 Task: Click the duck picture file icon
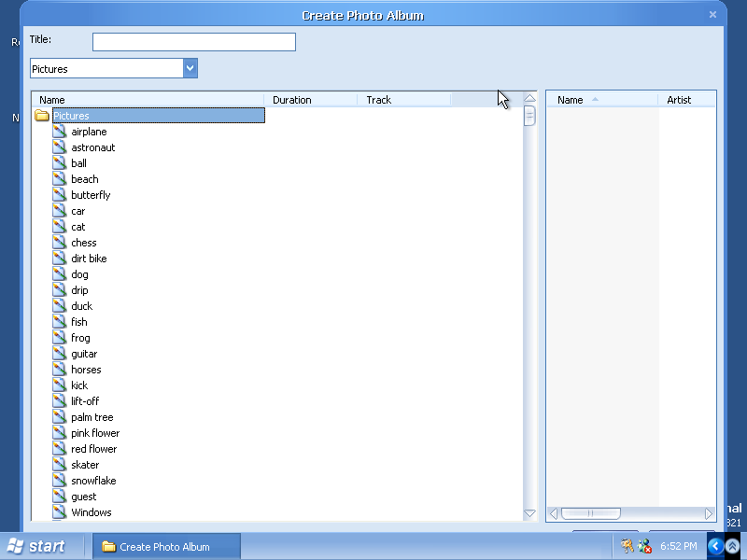pos(60,306)
